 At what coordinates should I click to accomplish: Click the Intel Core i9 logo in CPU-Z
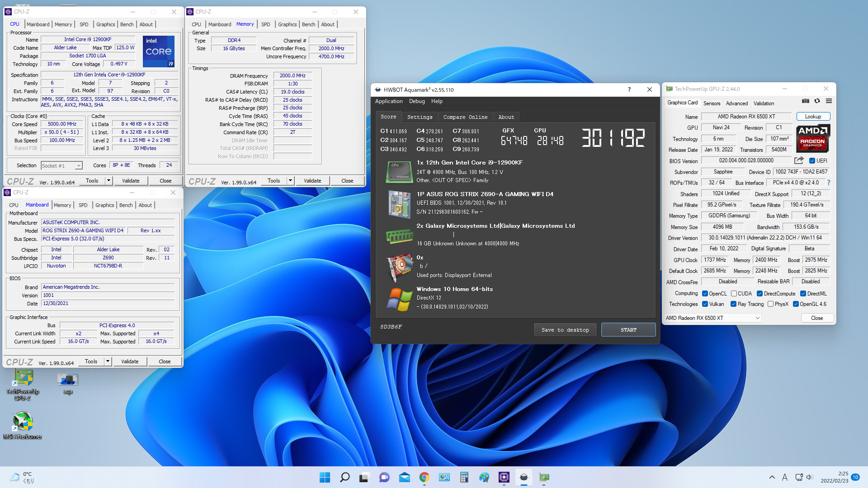pos(159,51)
